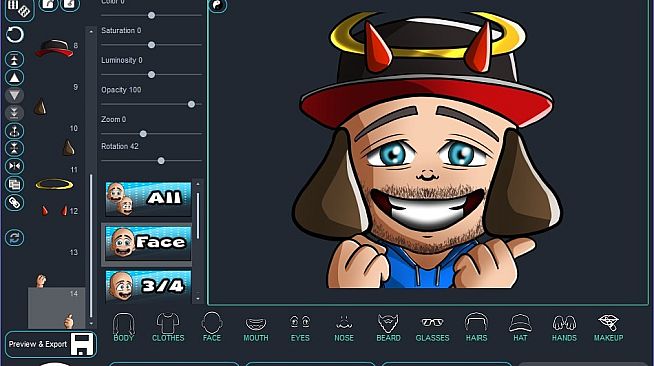654x366 pixels.
Task: Click layer list scroll down arrow
Action: click(x=91, y=323)
